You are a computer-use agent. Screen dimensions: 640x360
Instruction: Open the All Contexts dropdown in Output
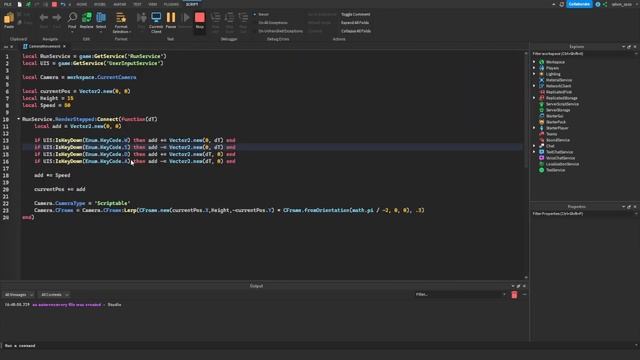coord(54,295)
